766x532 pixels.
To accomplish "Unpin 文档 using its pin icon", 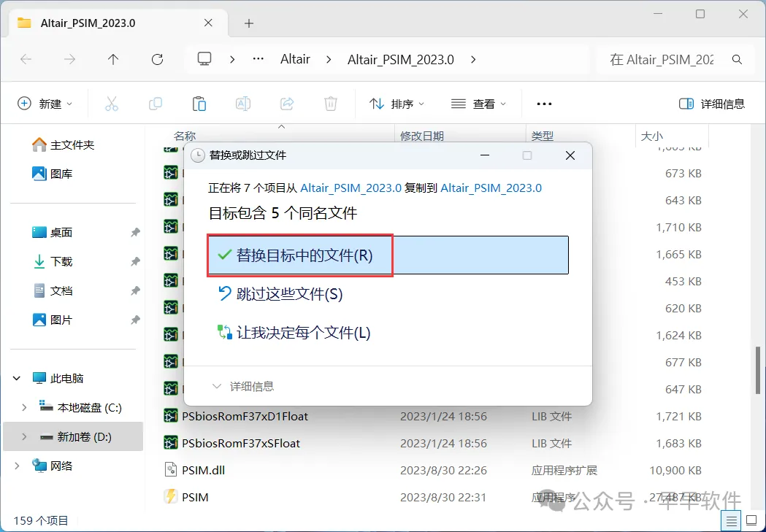I will click(x=135, y=291).
